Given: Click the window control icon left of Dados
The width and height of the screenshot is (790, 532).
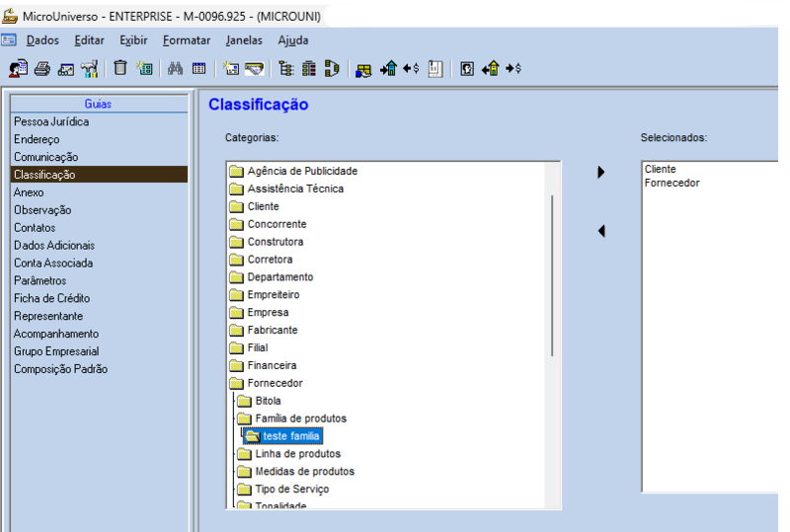Looking at the screenshot, I should point(9,39).
